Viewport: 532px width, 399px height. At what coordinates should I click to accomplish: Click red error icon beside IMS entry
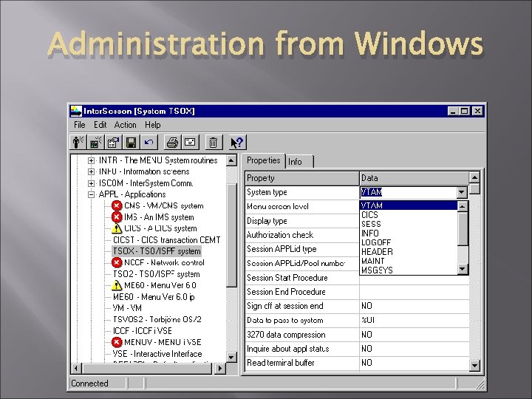(x=117, y=216)
